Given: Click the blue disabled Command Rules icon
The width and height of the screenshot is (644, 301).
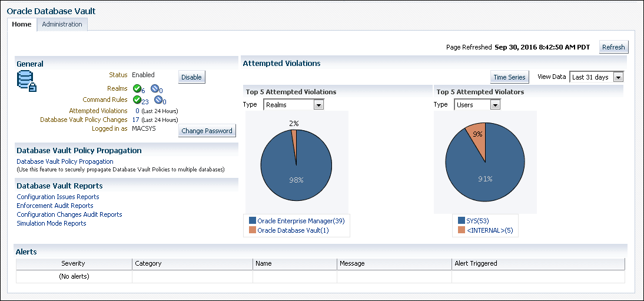Looking at the screenshot, I should coord(158,100).
